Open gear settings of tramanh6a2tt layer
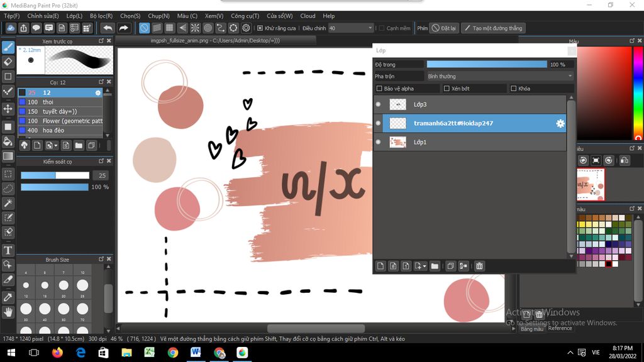The height and width of the screenshot is (362, 644). click(560, 124)
